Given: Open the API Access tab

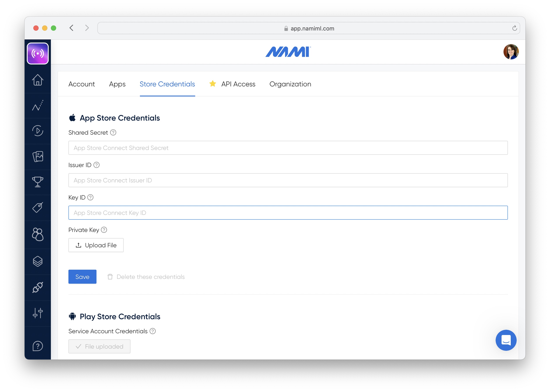Looking at the screenshot, I should tap(238, 84).
